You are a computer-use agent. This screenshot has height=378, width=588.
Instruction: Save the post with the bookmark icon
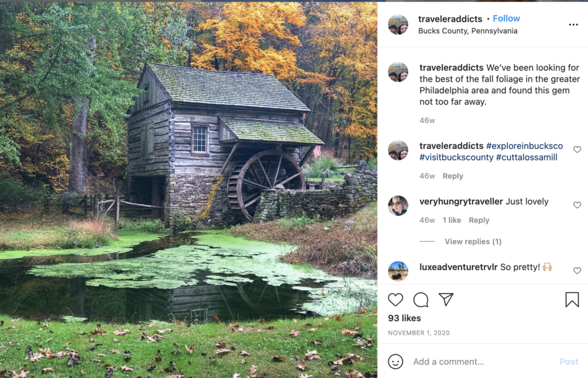pyautogui.click(x=572, y=299)
